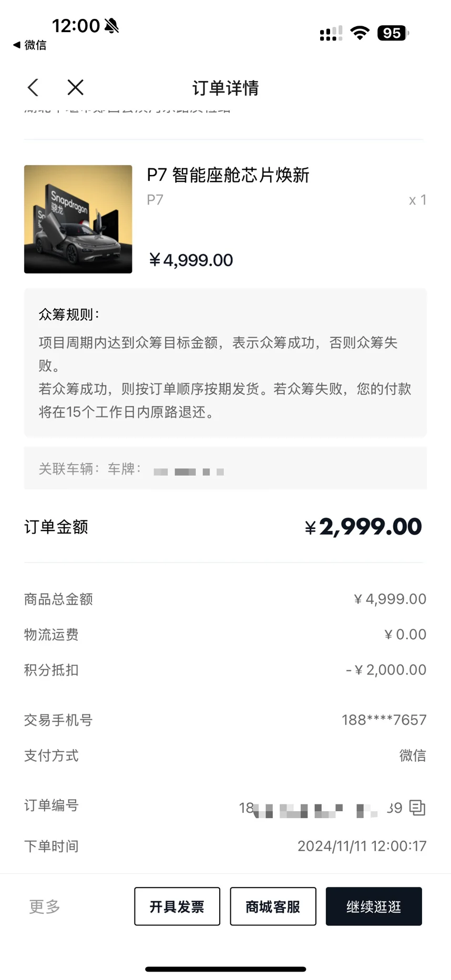
Task: Open the P7 智能座舱芯片焕新 product title
Action: click(228, 175)
